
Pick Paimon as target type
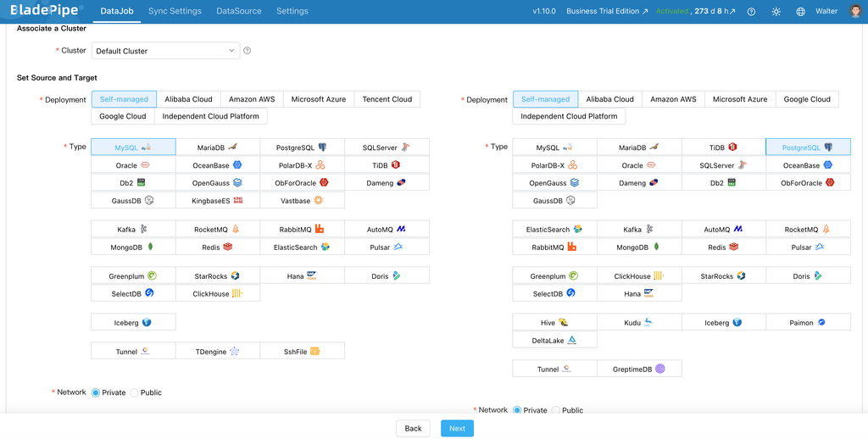click(808, 322)
